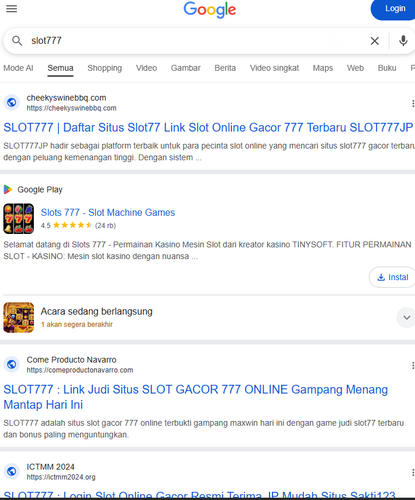This screenshot has height=500, width=415.
Task: Open SLOT777 Link Judi Situs SLOT GACOR result
Action: pos(196,397)
